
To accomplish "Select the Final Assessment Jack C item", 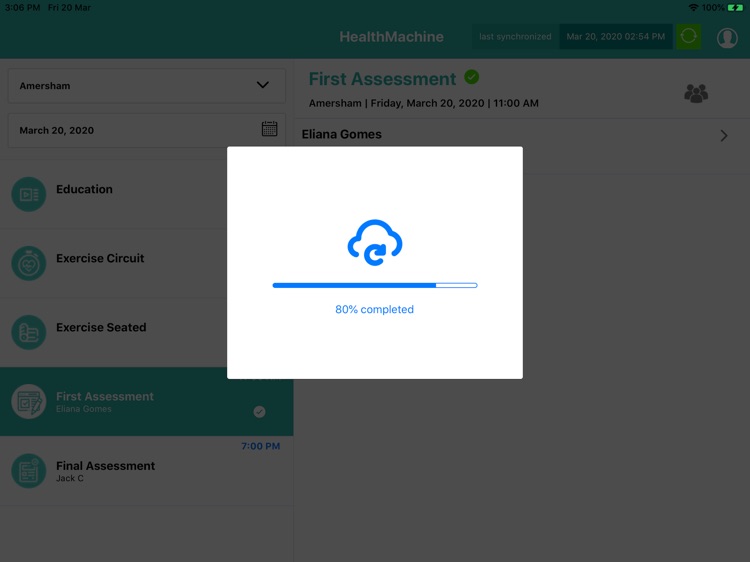I will pos(147,471).
